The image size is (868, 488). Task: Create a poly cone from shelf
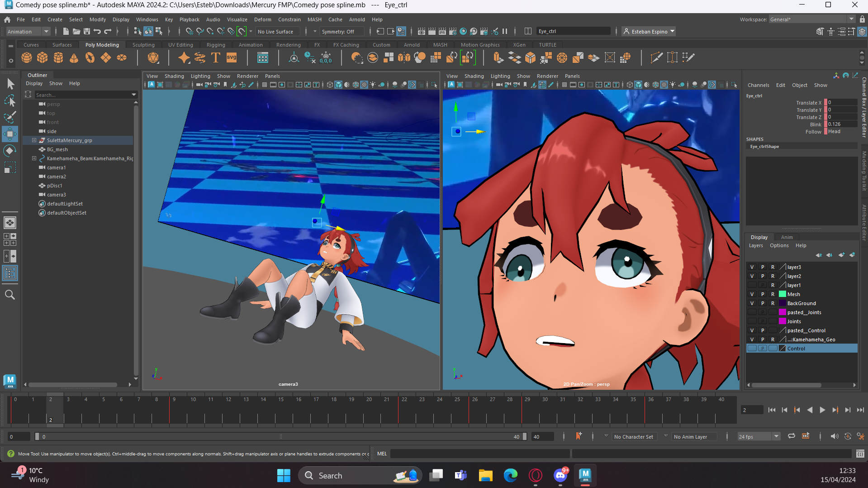74,57
